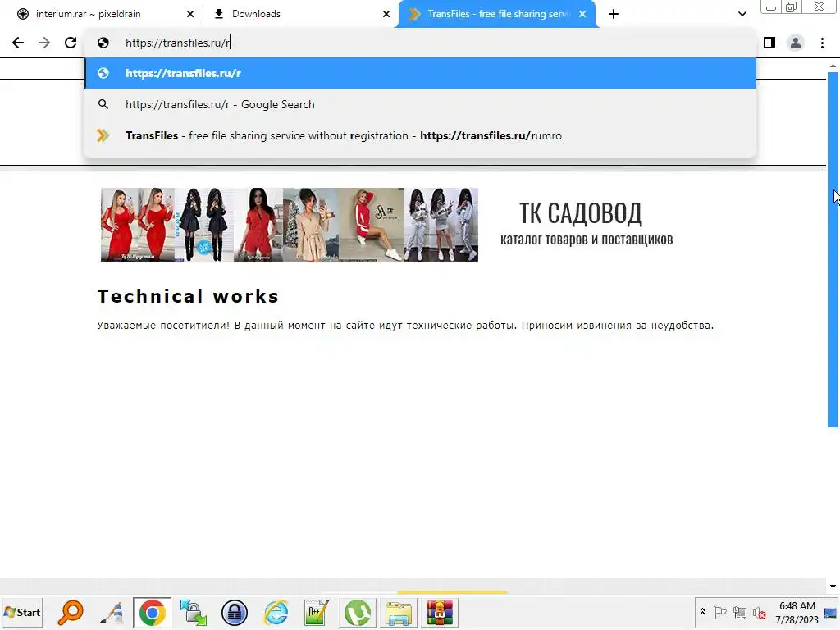Open the file transfer taskbar icon

point(194,612)
